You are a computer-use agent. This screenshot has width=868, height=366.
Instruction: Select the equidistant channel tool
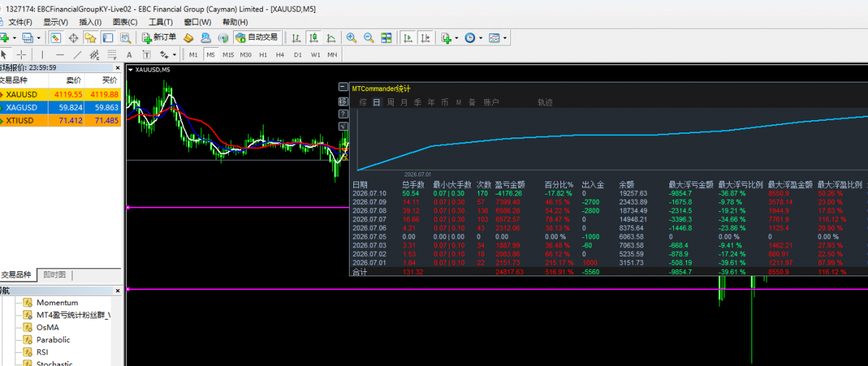point(95,54)
